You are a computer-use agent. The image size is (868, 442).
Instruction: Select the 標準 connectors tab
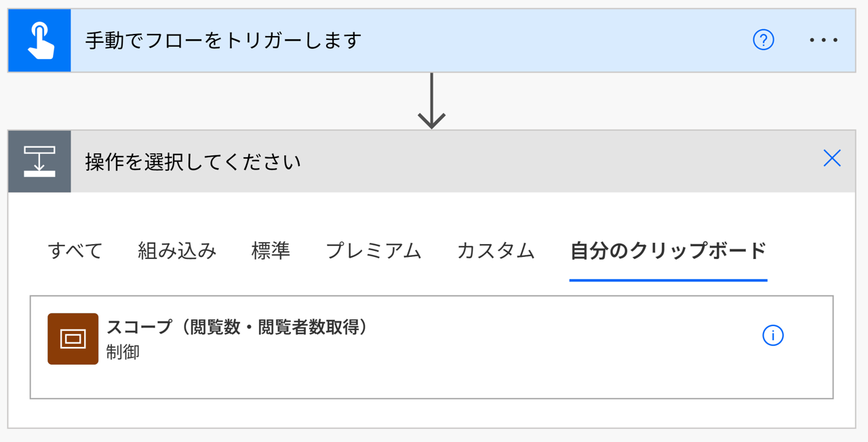tap(271, 251)
